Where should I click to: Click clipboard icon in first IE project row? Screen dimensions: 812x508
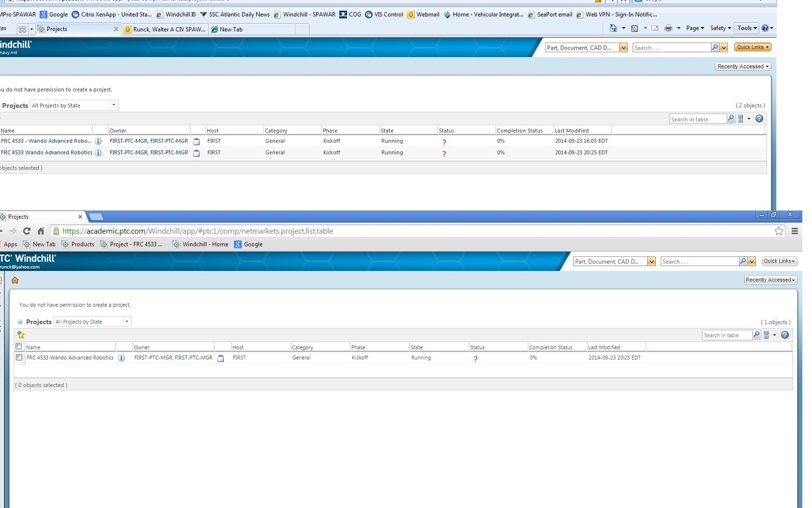[x=196, y=141]
